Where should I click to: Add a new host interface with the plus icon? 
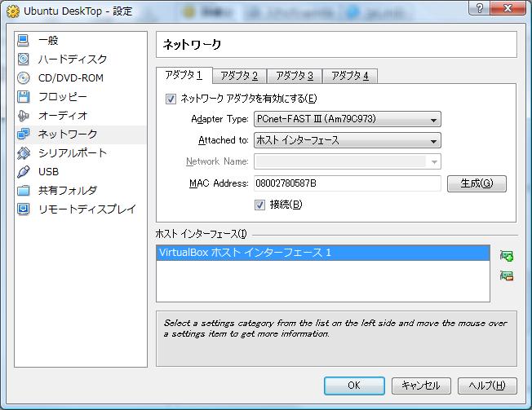(506, 256)
